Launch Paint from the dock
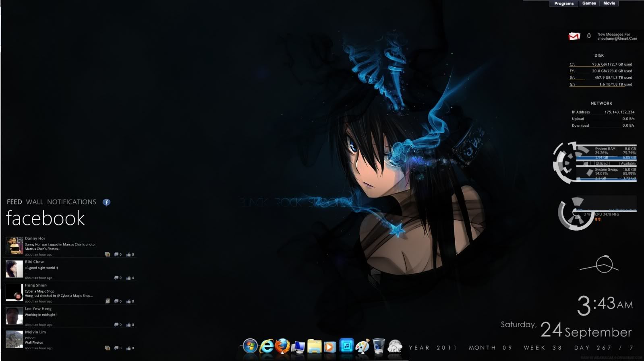Viewport: 644px width, 361px height. point(362,346)
